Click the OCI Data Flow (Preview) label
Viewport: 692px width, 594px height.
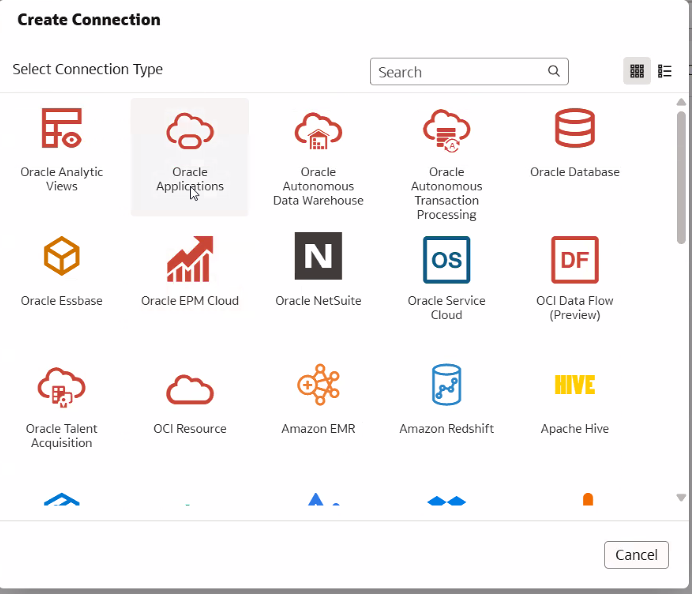[575, 308]
